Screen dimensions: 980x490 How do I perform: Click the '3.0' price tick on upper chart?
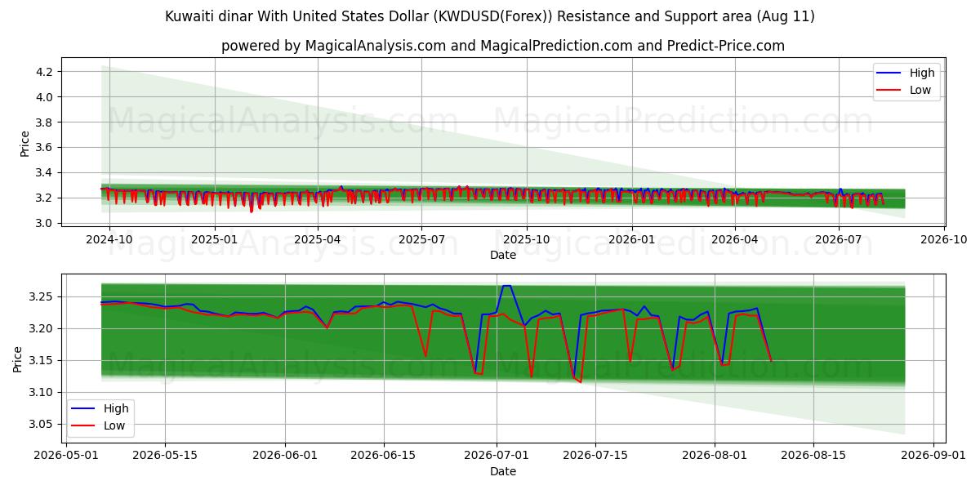46,223
